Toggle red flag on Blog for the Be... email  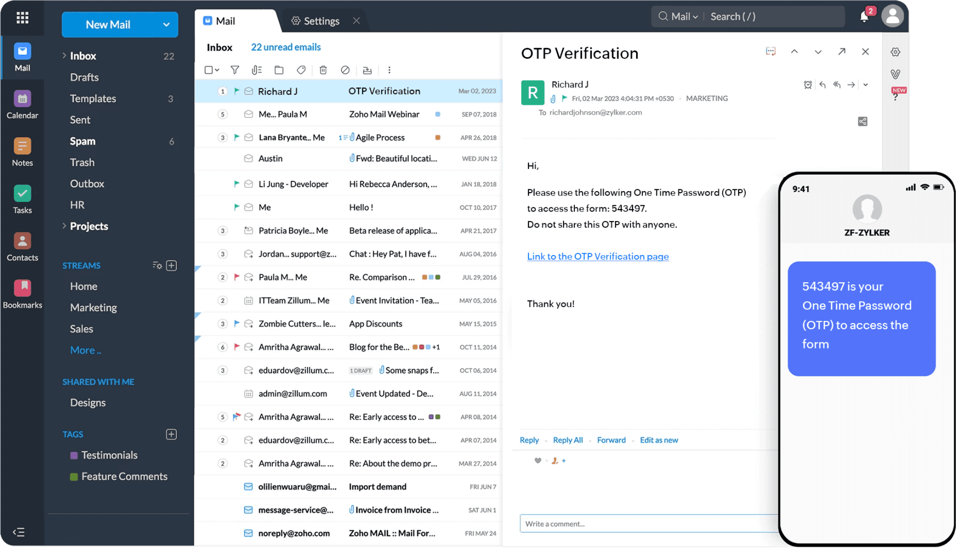[237, 347]
